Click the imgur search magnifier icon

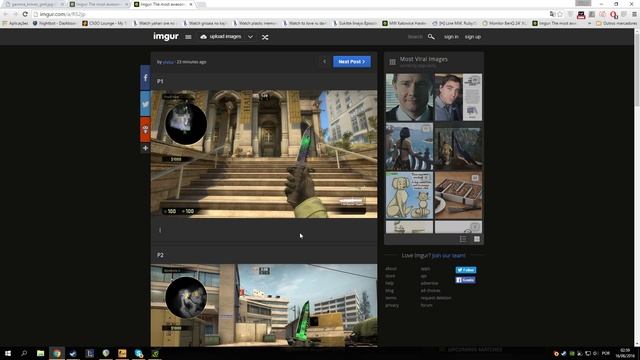431,37
